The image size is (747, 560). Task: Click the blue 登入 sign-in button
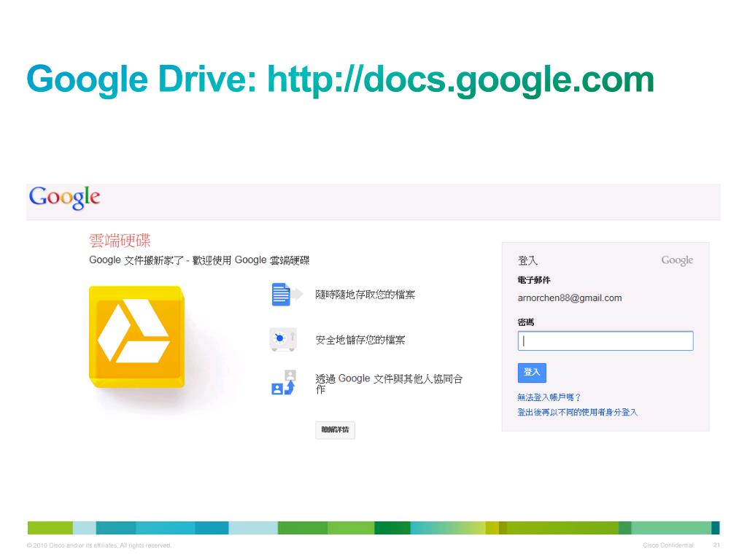click(x=532, y=373)
